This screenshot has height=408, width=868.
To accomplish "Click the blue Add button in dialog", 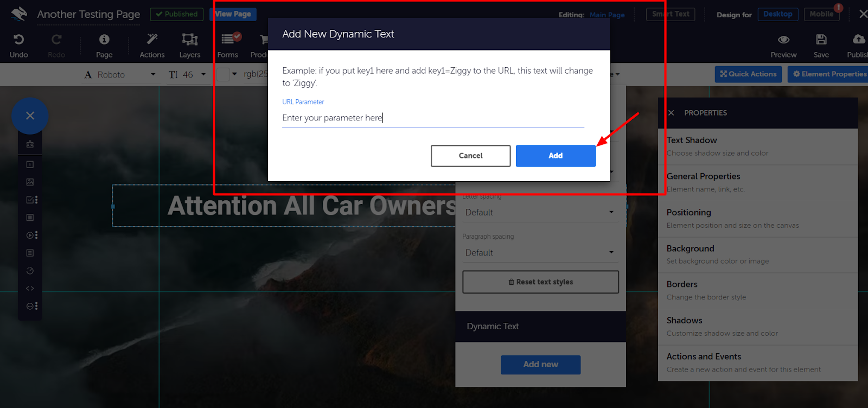I will click(x=556, y=156).
